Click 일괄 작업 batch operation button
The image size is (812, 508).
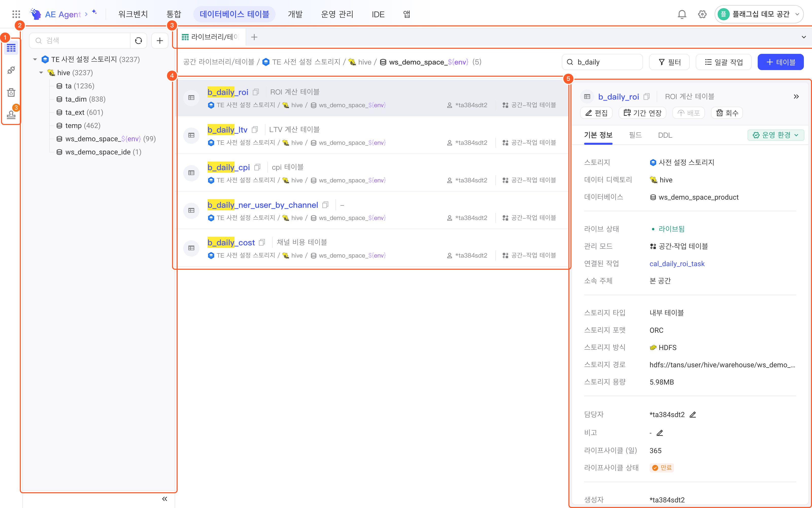(x=723, y=62)
